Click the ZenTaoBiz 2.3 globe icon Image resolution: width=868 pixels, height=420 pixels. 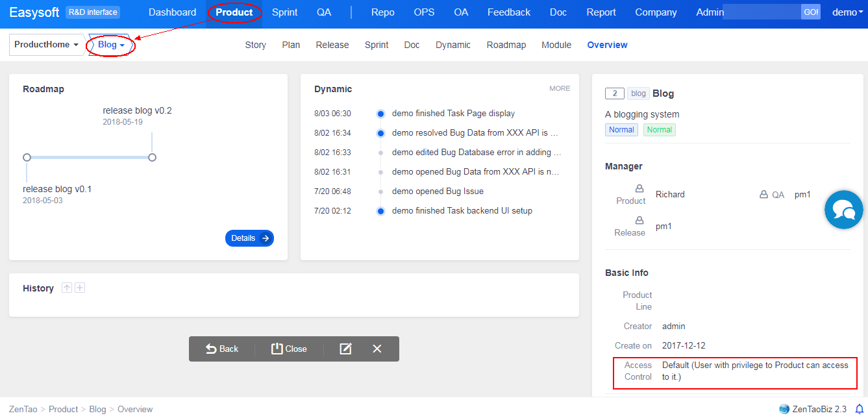tap(784, 409)
